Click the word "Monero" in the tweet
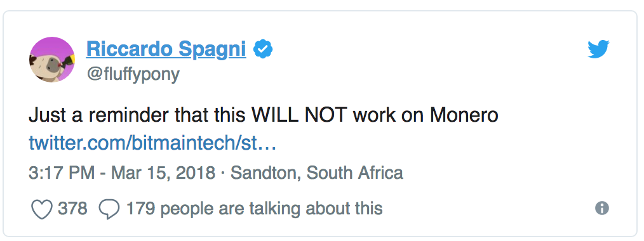Screen dimensions: 644x241 coord(464,115)
